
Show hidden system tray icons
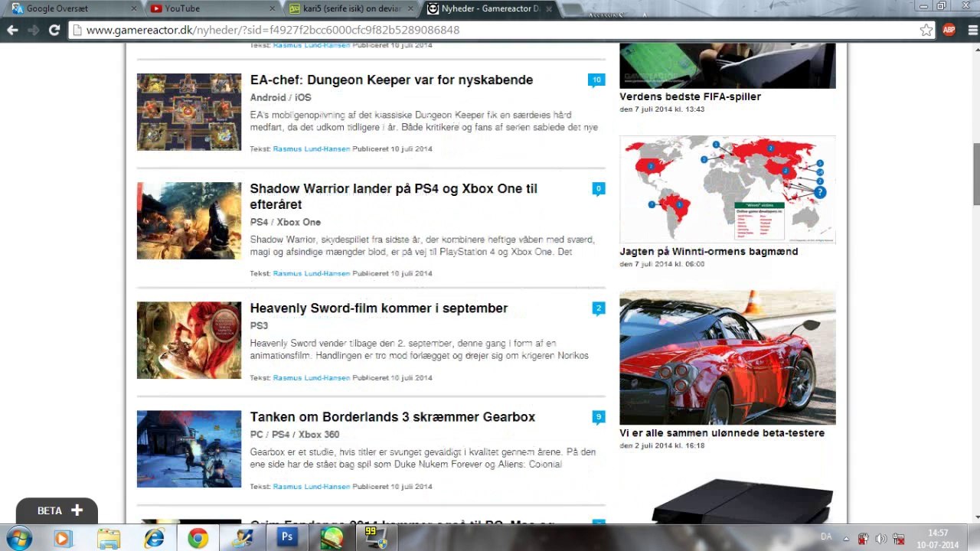click(x=846, y=538)
